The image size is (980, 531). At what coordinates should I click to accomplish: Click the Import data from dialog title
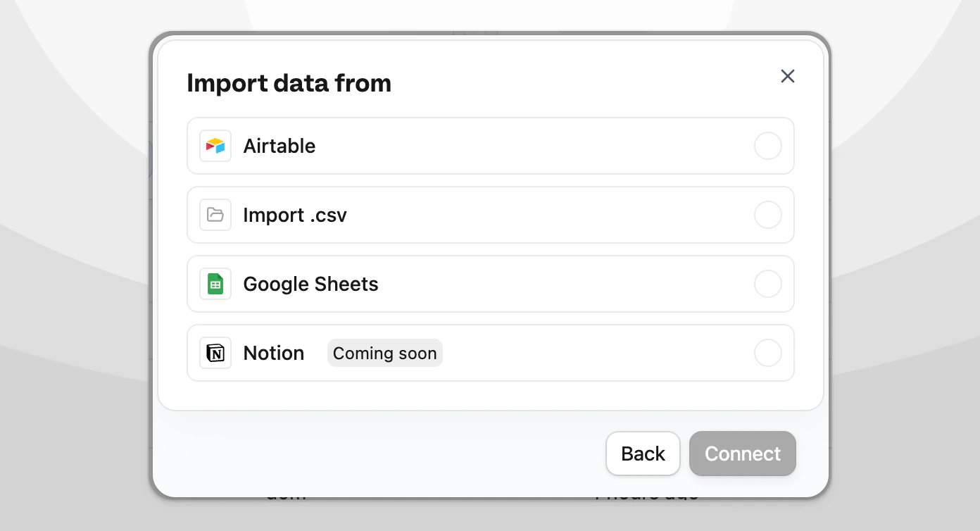click(x=289, y=83)
